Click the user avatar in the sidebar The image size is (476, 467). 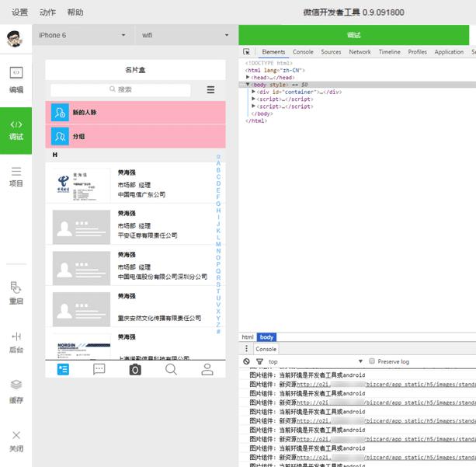coord(15,39)
